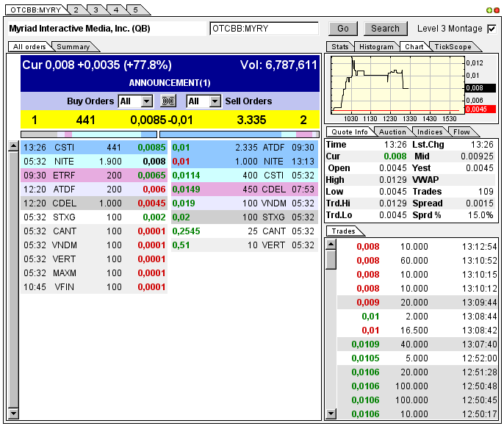Image resolution: width=504 pixels, height=426 pixels.
Task: Click the ANNOUNCEMENT(1) banner link
Action: [x=170, y=83]
